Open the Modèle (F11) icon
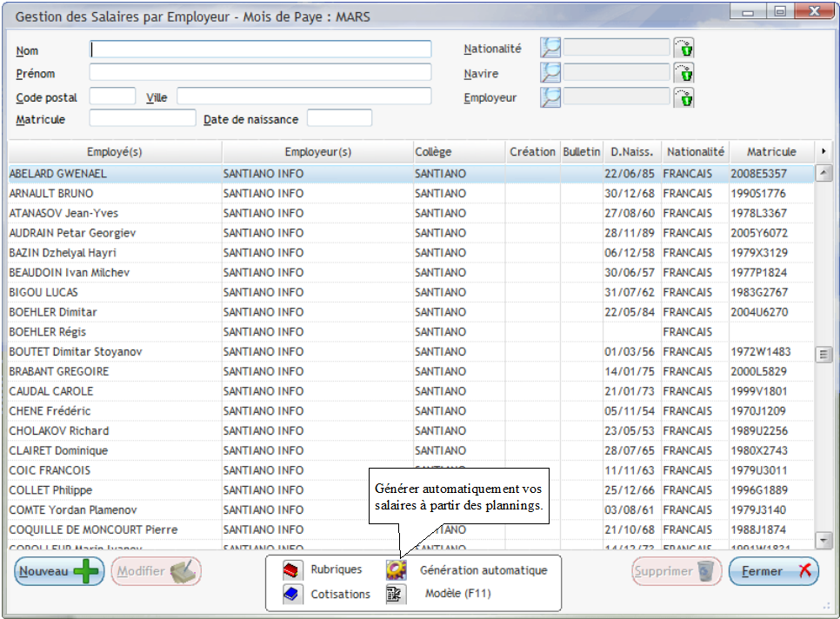The width and height of the screenshot is (840, 619). pyautogui.click(x=397, y=595)
